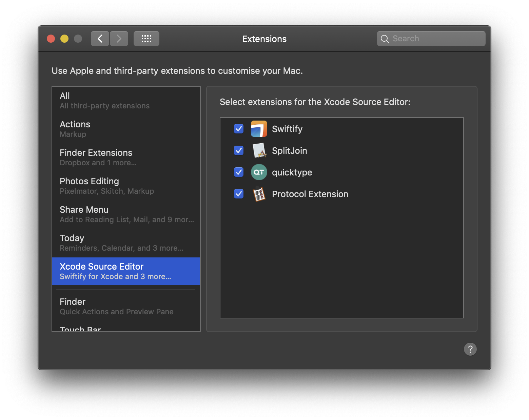Click the search magnifier icon
Screen dimensions: 529x420
click(x=385, y=39)
